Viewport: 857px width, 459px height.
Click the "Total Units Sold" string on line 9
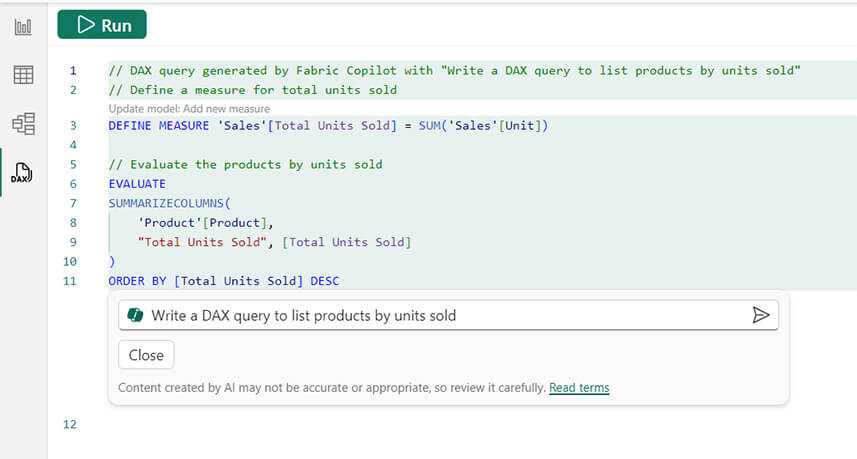click(202, 242)
